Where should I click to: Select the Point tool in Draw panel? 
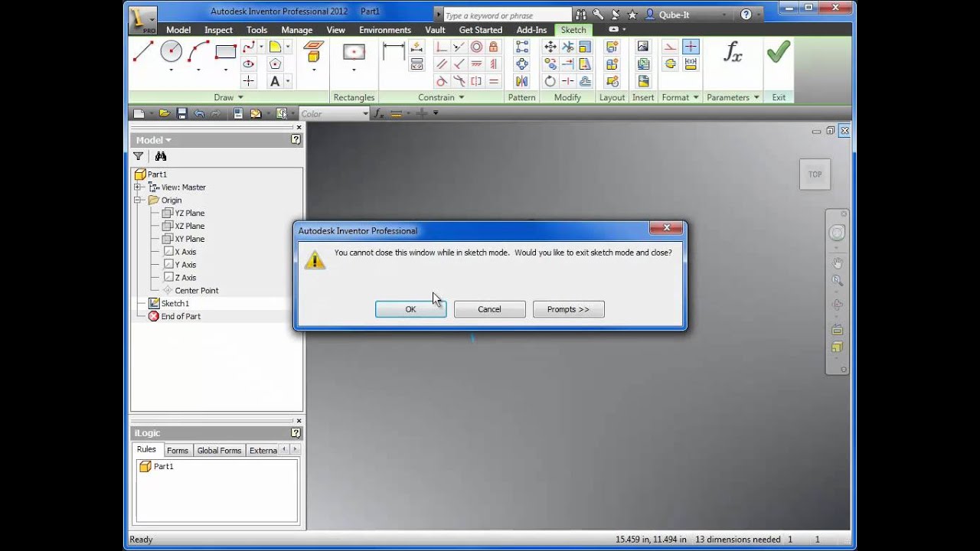(x=248, y=81)
